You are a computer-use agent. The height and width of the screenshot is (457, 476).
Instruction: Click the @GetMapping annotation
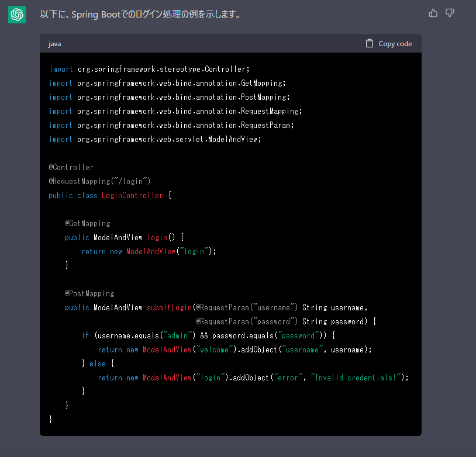[88, 223]
